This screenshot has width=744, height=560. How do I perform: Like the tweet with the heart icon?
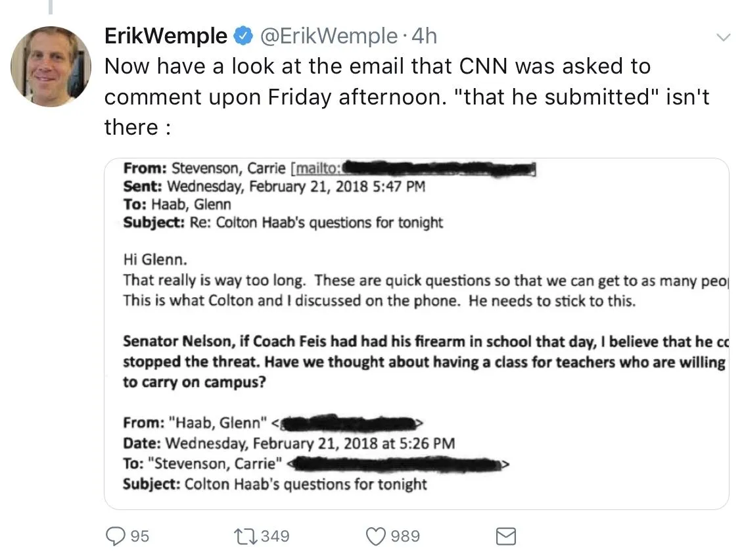375,536
